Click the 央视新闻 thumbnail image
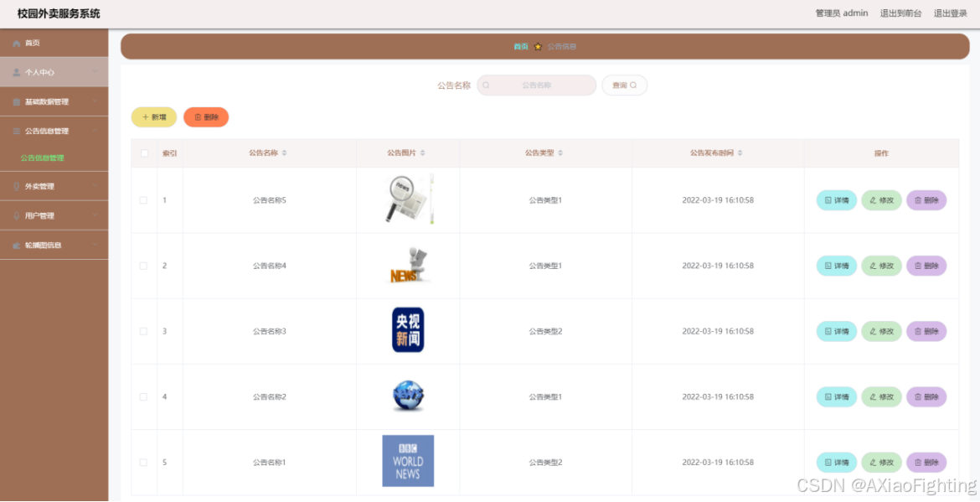Viewport: 980px width, 502px height. point(408,329)
